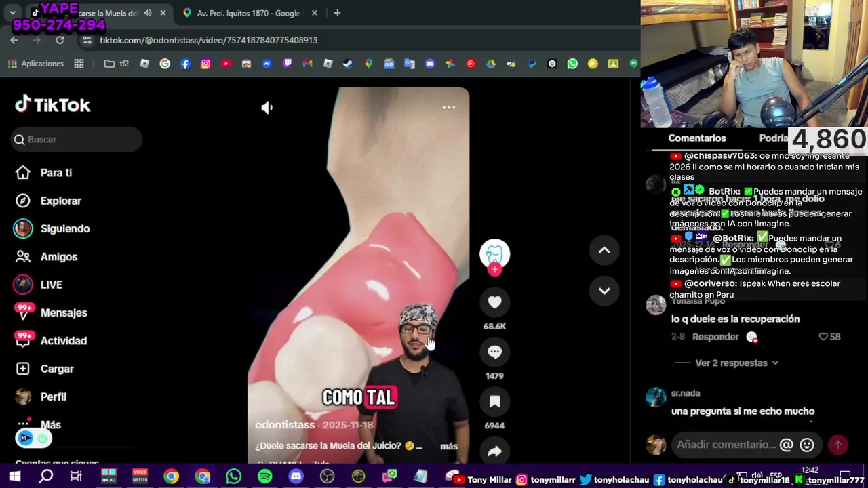Viewport: 868px width, 488px height.
Task: Click Responder under Yunaisa Pupo's comment
Action: point(715,337)
